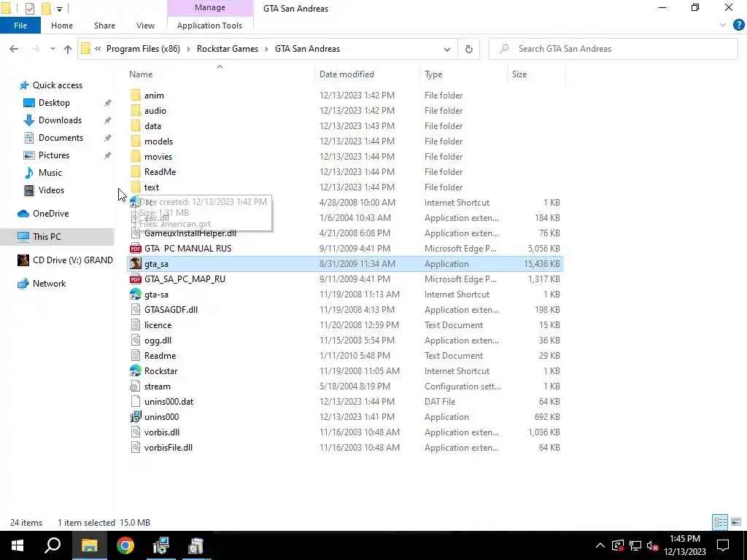Open the Help question mark icon
The image size is (747, 560).
738,26
